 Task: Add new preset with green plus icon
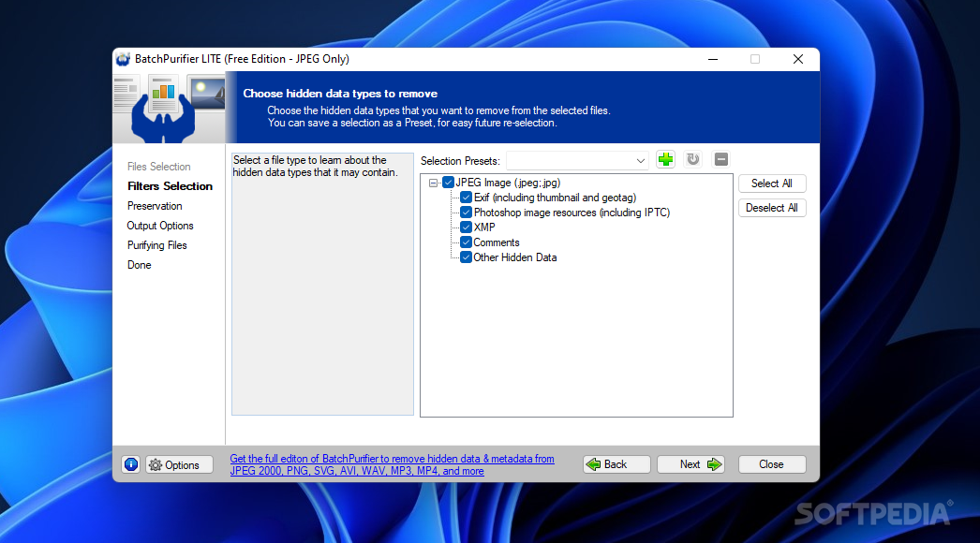[x=665, y=159]
